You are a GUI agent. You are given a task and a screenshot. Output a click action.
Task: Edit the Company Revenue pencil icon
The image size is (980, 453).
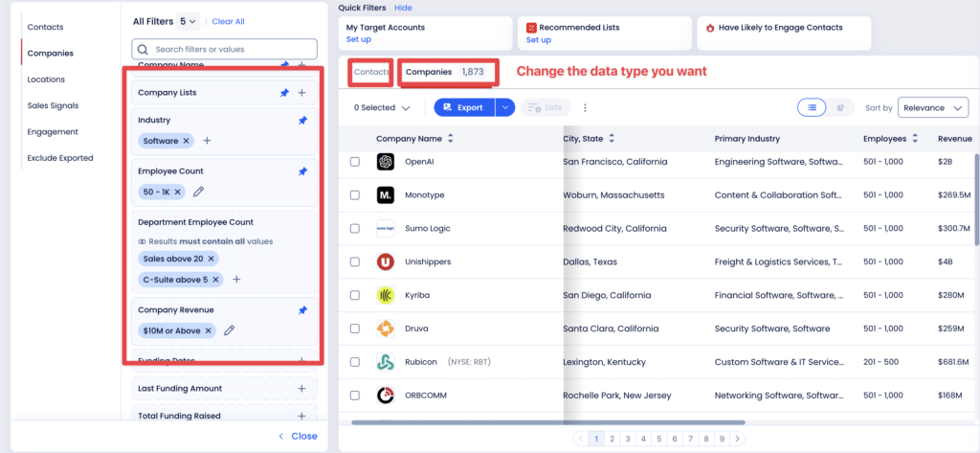point(230,330)
